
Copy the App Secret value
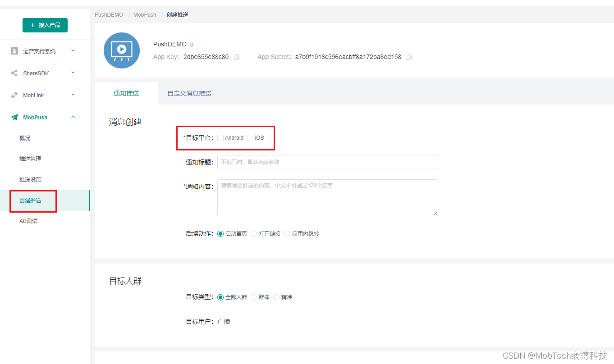coord(409,57)
